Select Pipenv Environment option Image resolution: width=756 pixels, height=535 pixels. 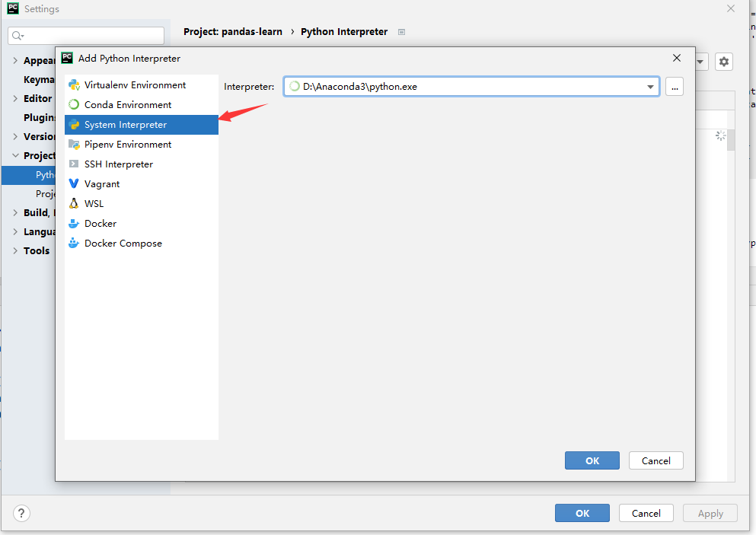[142, 144]
